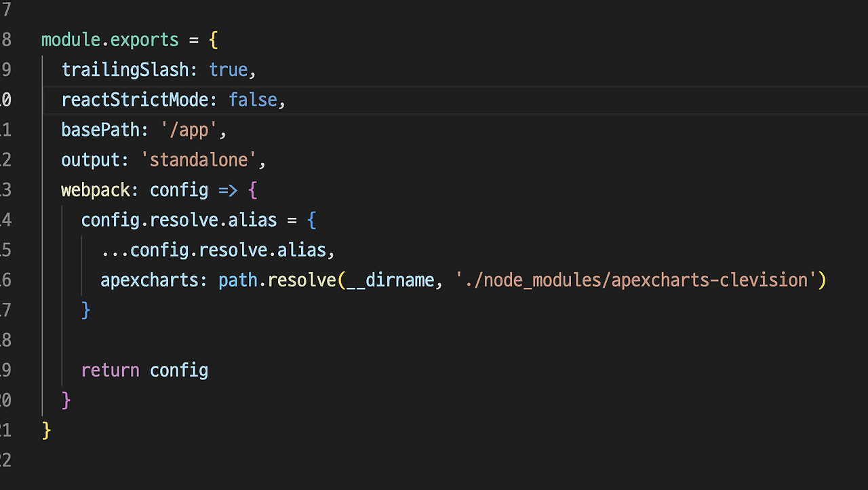Click the final yellow closing brace

tap(46, 430)
